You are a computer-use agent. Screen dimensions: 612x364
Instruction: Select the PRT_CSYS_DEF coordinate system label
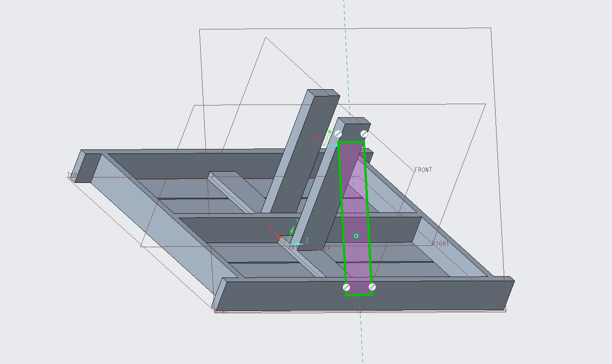pos(310,248)
